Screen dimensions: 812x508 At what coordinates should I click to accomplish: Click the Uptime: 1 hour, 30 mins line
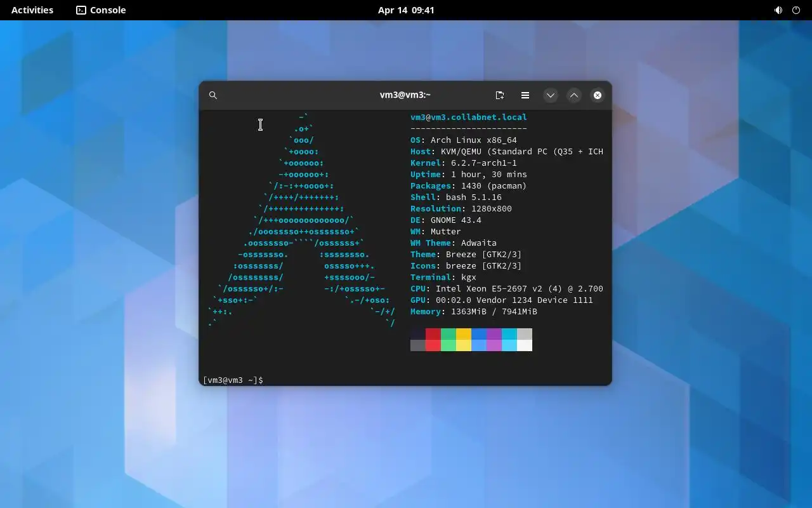click(469, 175)
